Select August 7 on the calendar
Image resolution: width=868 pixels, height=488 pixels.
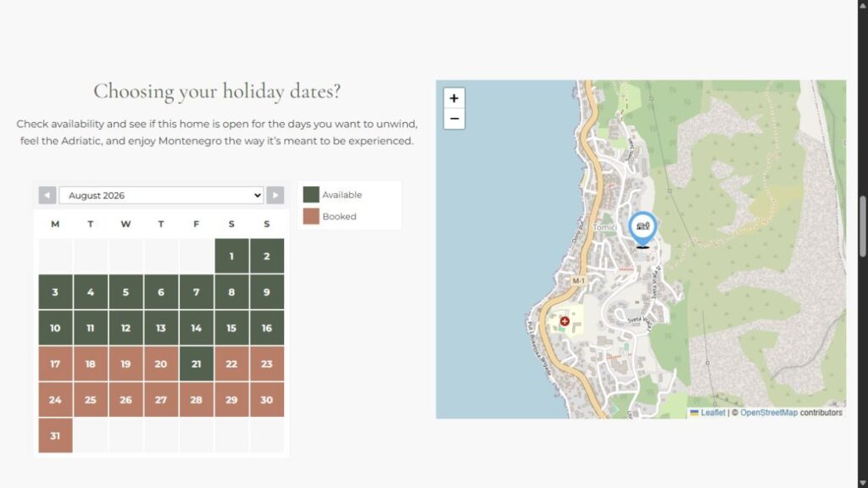click(196, 292)
